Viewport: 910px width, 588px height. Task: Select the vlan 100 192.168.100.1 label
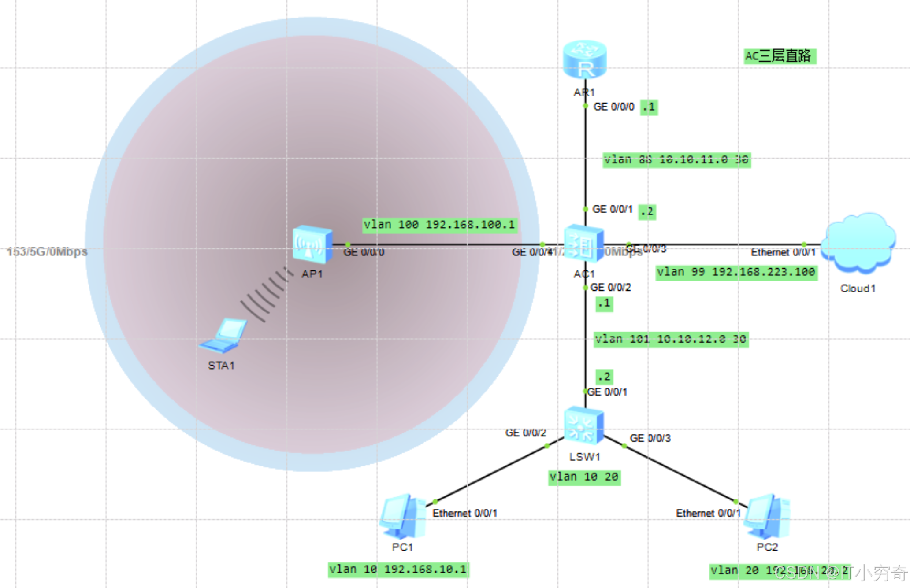pos(439,225)
